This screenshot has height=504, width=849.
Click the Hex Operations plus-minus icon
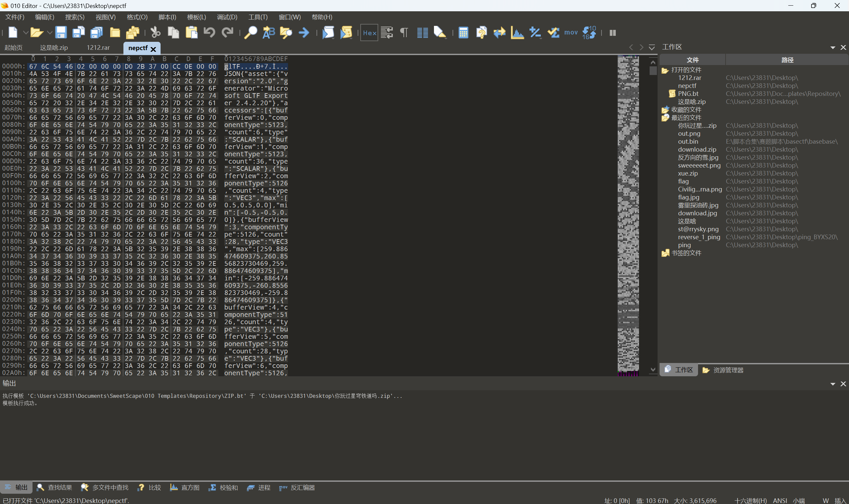coord(535,33)
